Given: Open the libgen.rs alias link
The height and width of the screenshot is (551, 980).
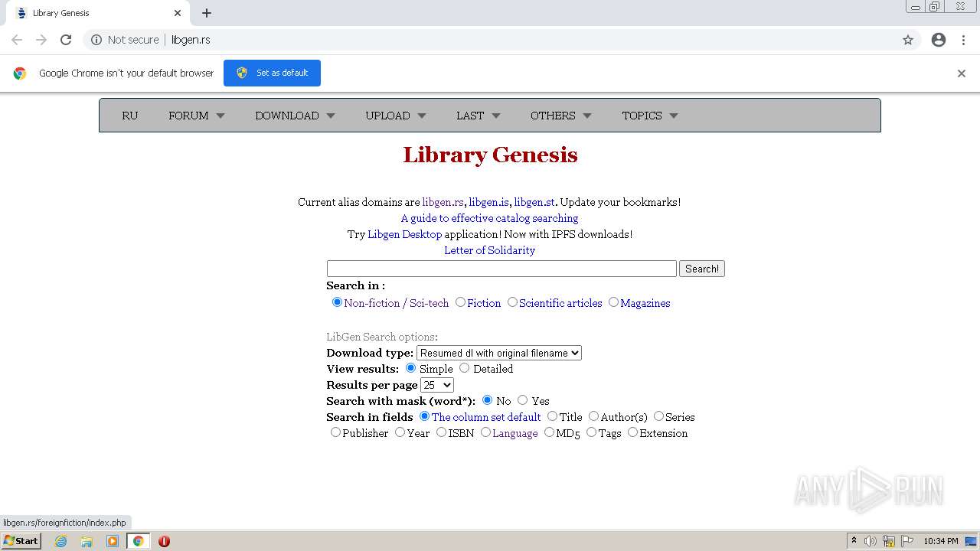Looking at the screenshot, I should (443, 202).
